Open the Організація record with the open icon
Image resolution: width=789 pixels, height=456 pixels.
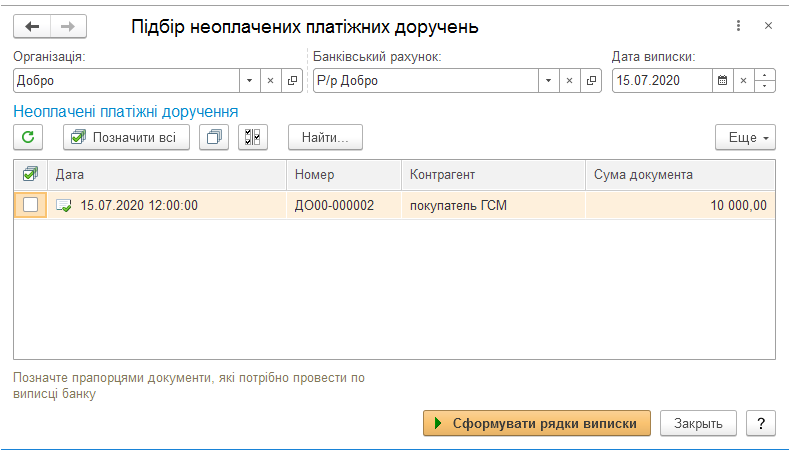point(292,81)
